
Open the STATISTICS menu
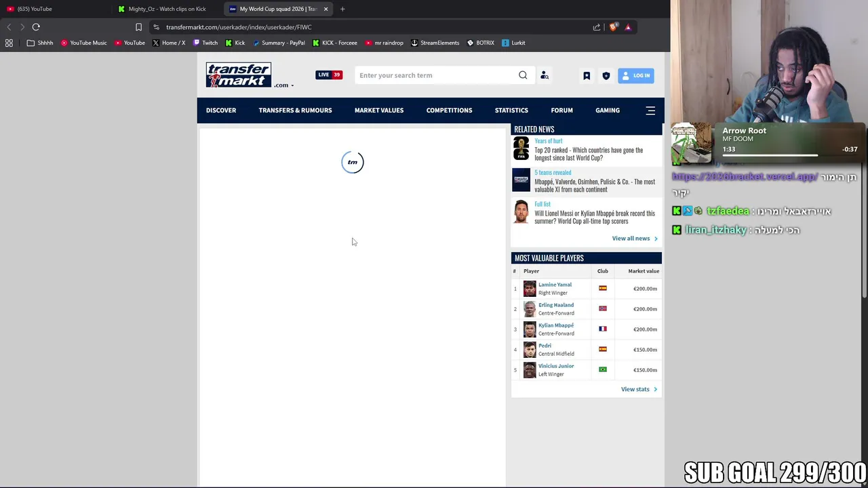tap(511, 110)
